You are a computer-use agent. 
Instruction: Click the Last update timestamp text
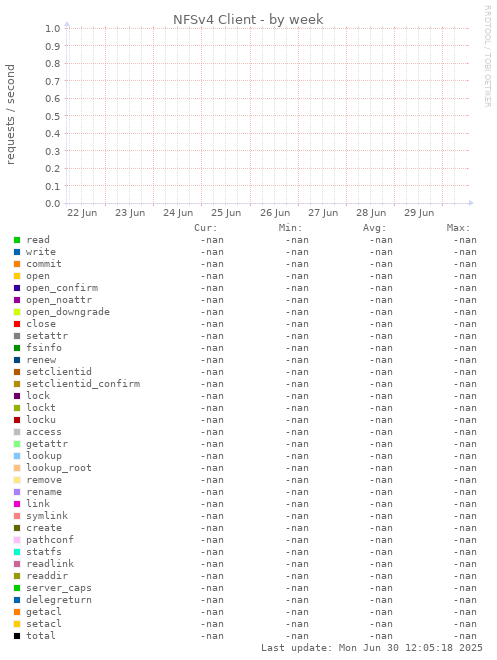tap(372, 648)
